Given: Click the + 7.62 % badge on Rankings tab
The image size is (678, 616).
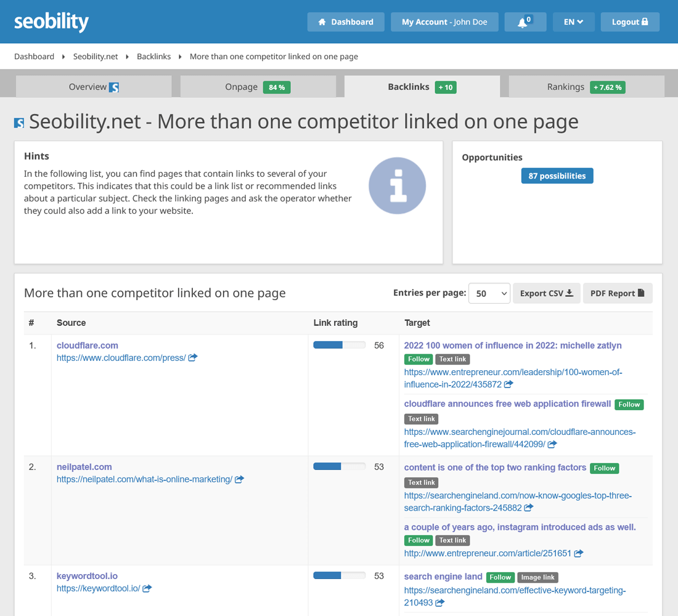Looking at the screenshot, I should click(x=608, y=87).
